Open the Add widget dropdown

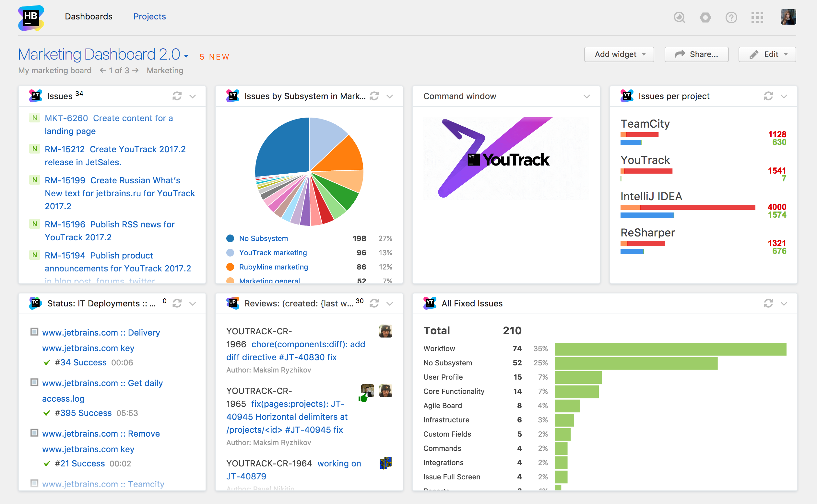(x=619, y=54)
